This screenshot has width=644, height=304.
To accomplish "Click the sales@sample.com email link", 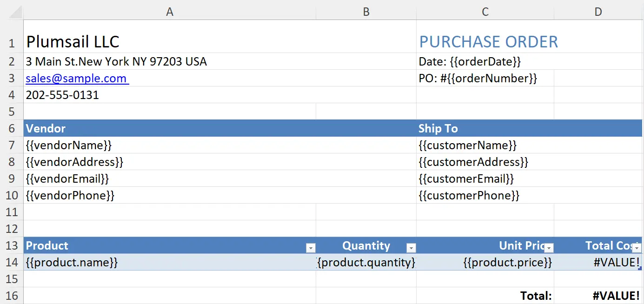I will point(77,78).
